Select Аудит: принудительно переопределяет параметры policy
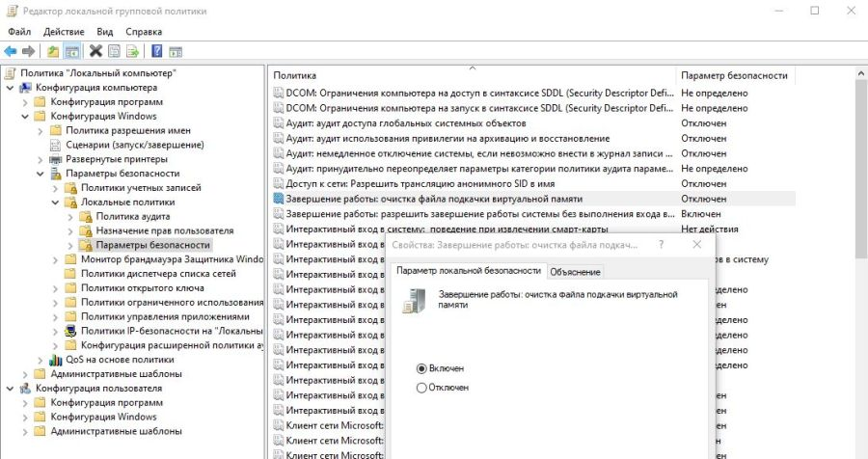 tap(479, 169)
